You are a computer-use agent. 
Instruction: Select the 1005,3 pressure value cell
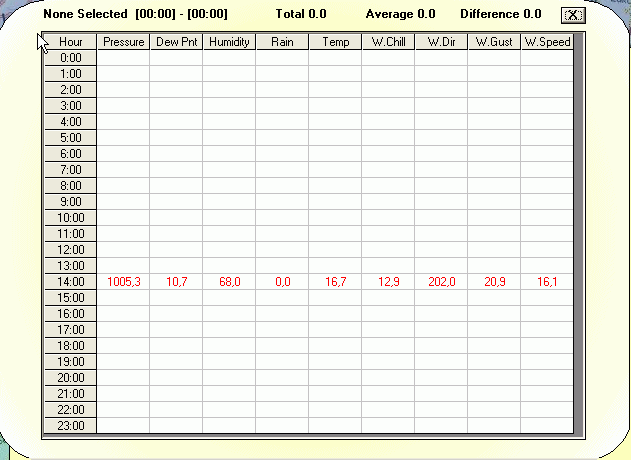123,282
